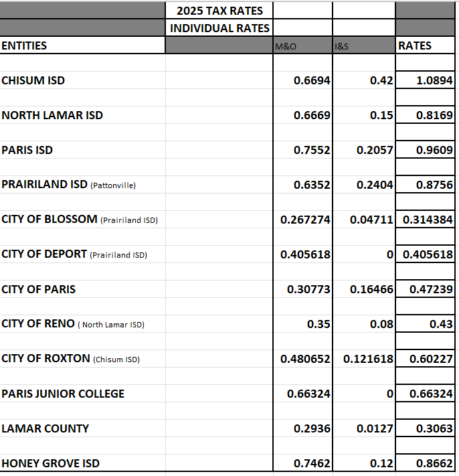Click the I&S column header
The height and width of the screenshot is (476, 459).
[x=363, y=46]
